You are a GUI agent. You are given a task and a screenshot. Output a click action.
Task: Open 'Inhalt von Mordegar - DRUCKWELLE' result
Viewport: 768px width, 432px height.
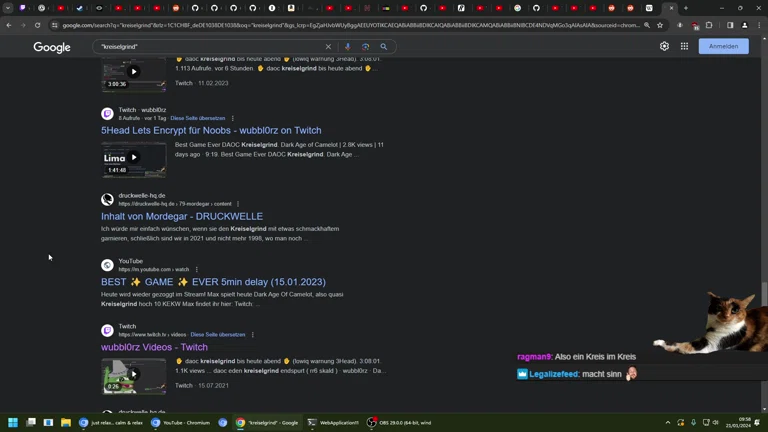(x=182, y=216)
